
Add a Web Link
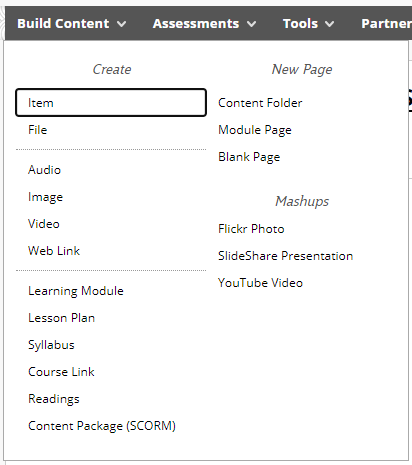54,251
